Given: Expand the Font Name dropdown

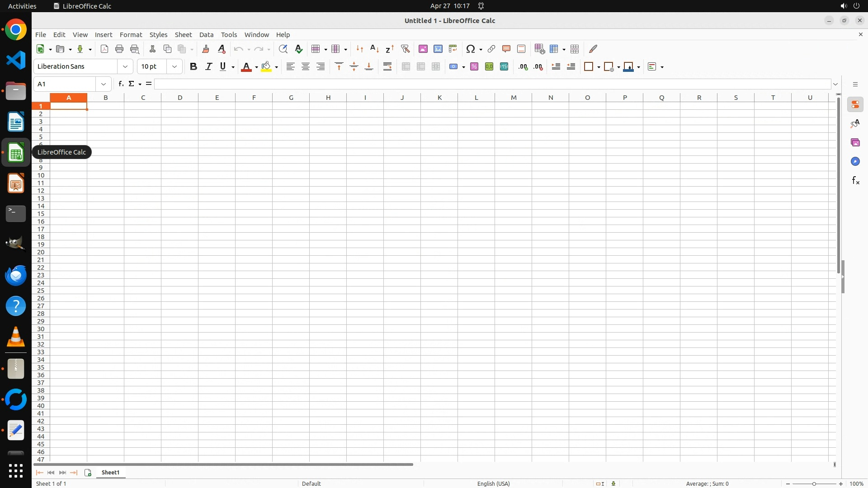Looking at the screenshot, I should click(125, 66).
